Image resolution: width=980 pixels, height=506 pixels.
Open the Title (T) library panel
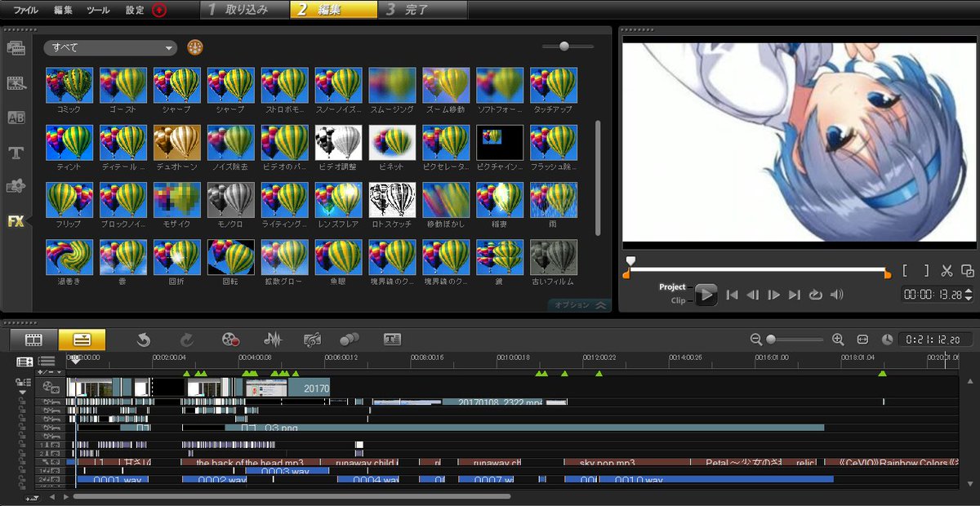[16, 153]
